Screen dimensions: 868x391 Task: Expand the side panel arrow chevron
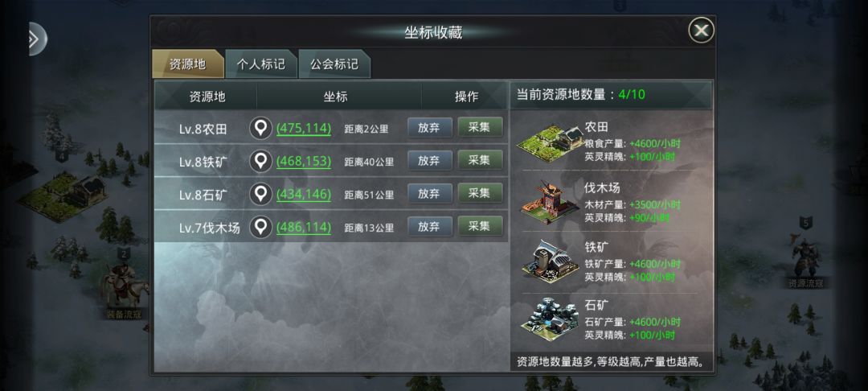(x=36, y=39)
